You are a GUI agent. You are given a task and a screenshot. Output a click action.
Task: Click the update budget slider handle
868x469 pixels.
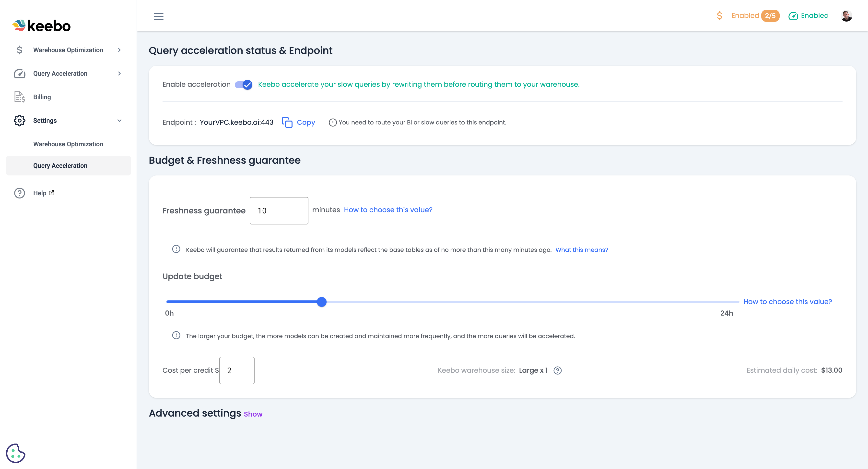coord(322,302)
